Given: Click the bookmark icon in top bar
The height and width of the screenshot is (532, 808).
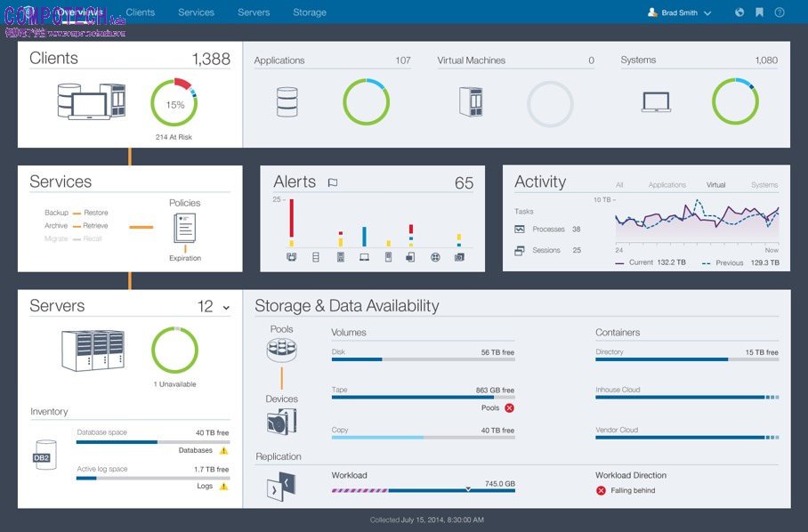Looking at the screenshot, I should point(759,12).
